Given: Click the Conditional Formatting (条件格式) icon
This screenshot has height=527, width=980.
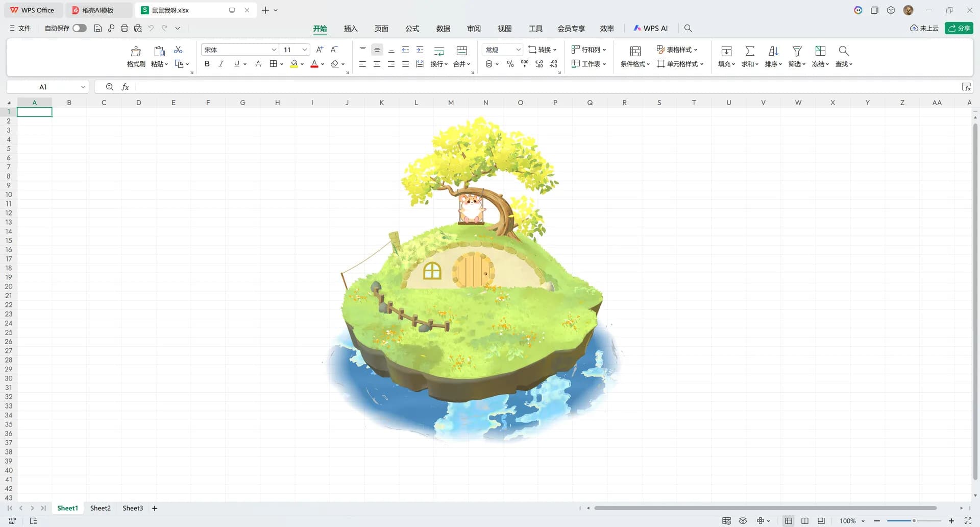Looking at the screenshot, I should (635, 51).
